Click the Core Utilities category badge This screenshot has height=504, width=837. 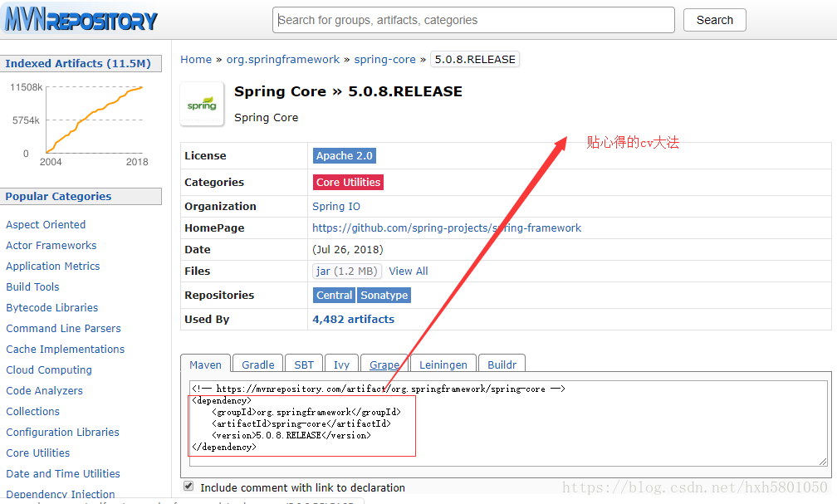348,182
